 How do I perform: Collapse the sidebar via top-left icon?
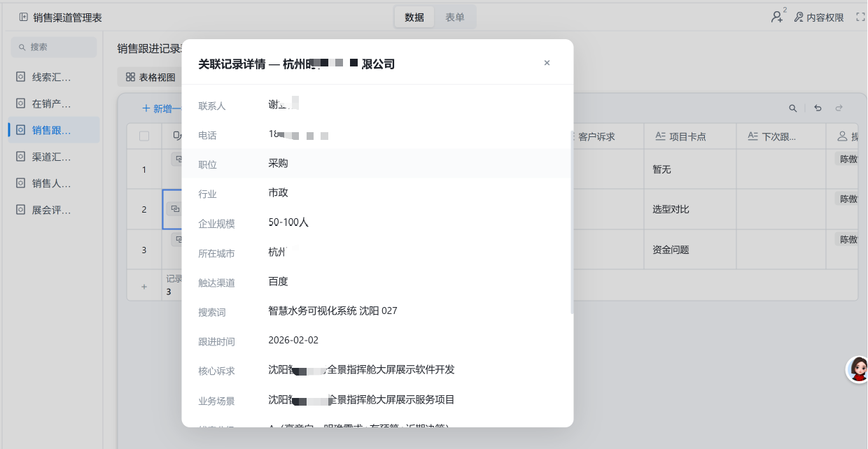[x=24, y=17]
